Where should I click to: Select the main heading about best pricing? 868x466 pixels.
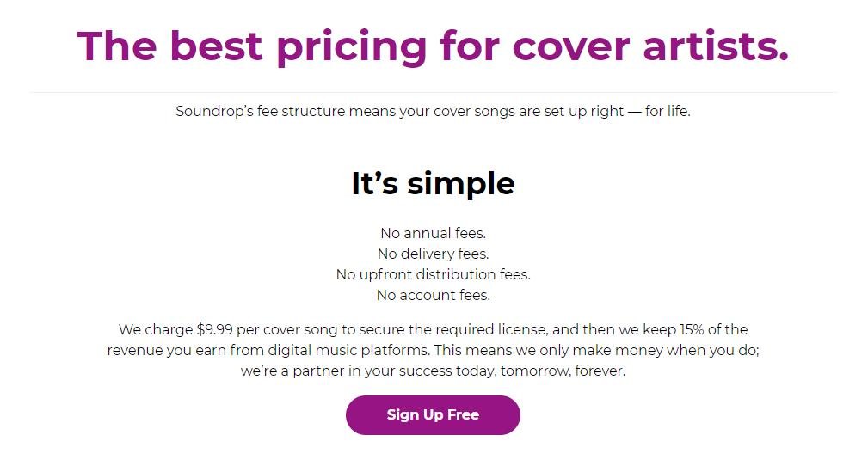[x=433, y=46]
